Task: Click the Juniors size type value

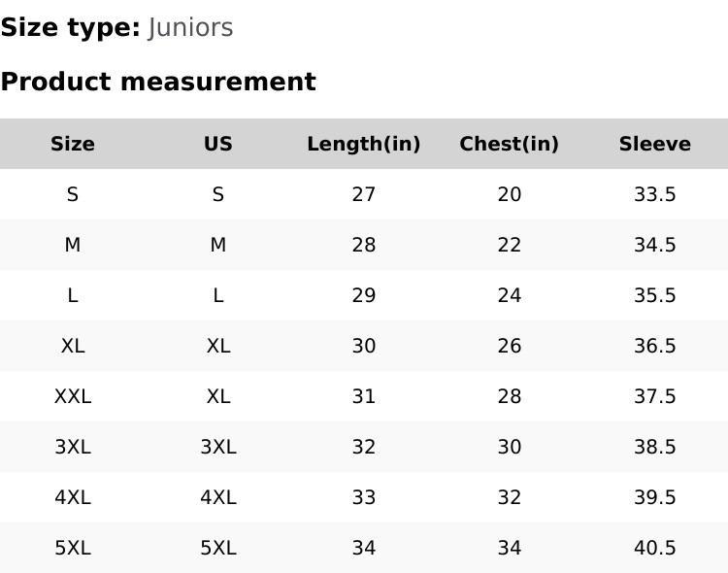Action: click(x=191, y=27)
